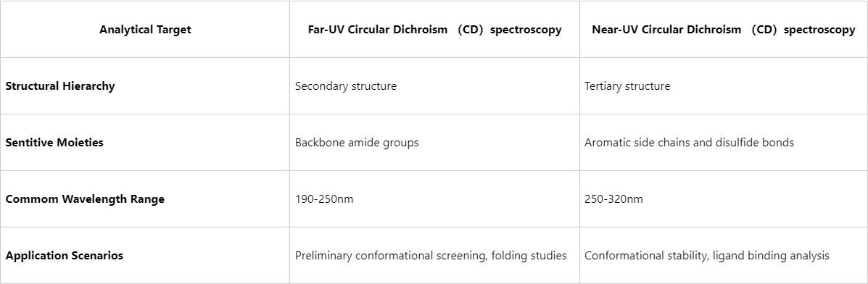Click the 190-250nm cell
Image resolution: width=868 pixels, height=284 pixels.
click(x=434, y=199)
